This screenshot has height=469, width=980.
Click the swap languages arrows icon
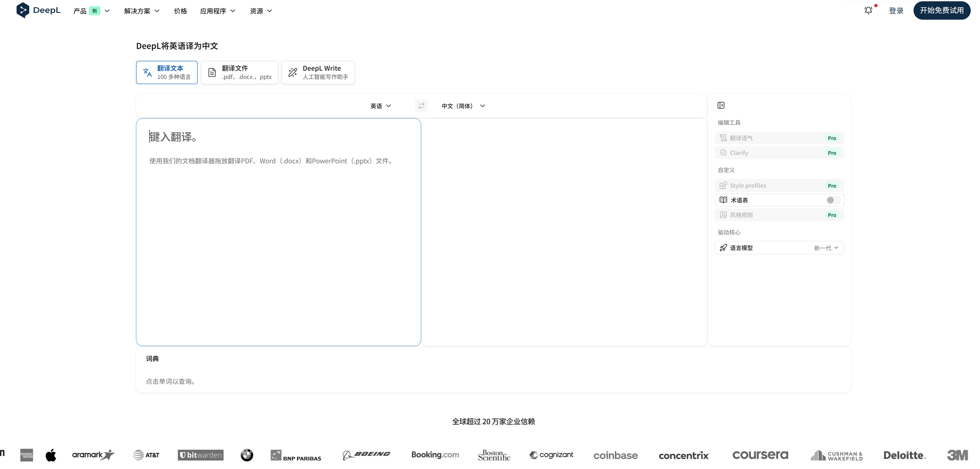(421, 106)
